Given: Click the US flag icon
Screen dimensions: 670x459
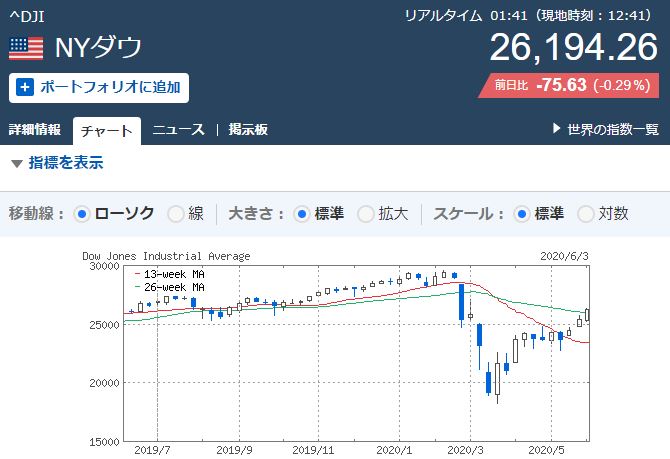Looking at the screenshot, I should coord(26,47).
